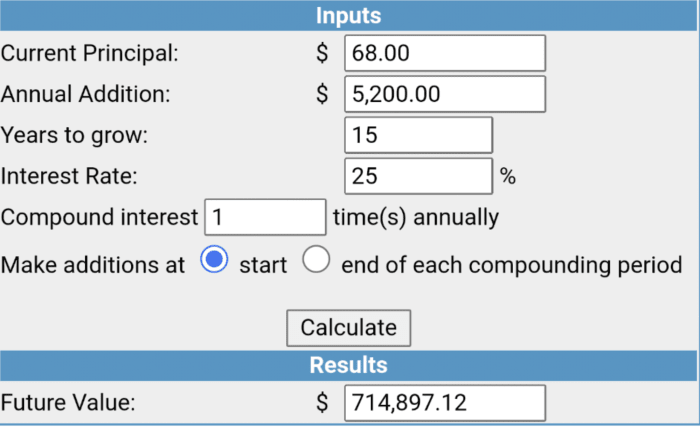Image resolution: width=700 pixels, height=427 pixels.
Task: Choose the end of period radio button
Action: [x=316, y=261]
